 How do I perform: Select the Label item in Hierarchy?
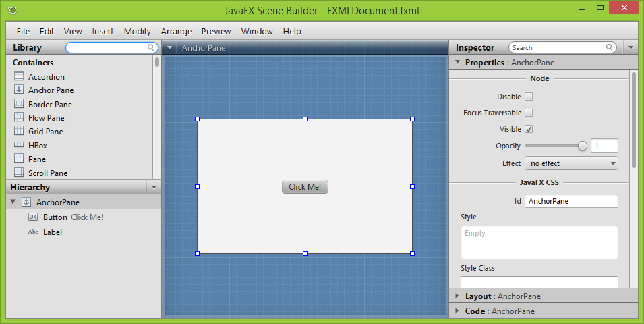point(52,232)
